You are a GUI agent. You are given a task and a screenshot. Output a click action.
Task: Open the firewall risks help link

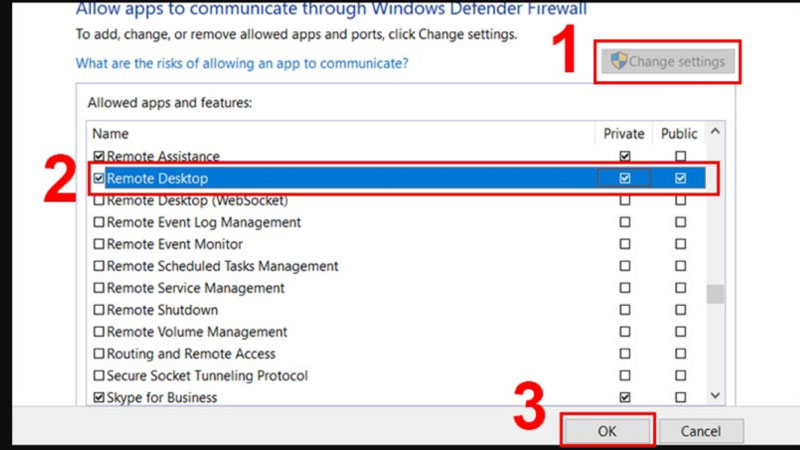[x=242, y=63]
